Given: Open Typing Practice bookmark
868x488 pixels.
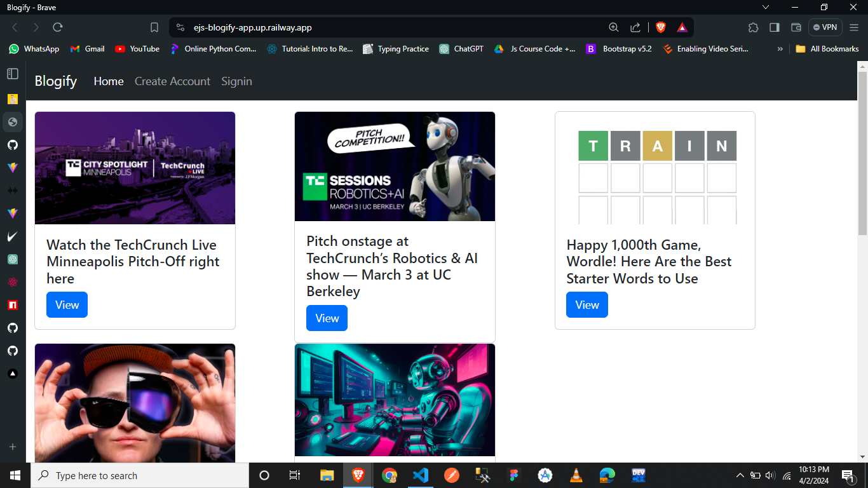Looking at the screenshot, I should (396, 49).
